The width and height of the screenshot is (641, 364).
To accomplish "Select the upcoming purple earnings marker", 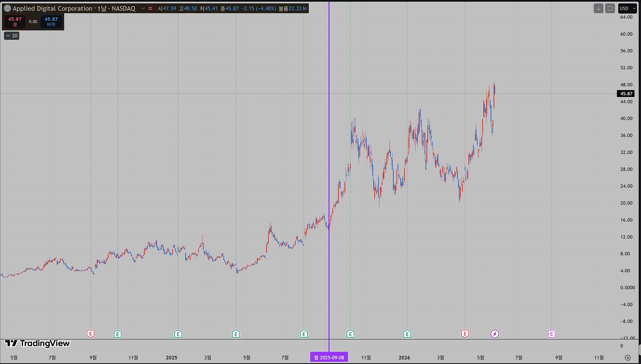I will pos(551,334).
